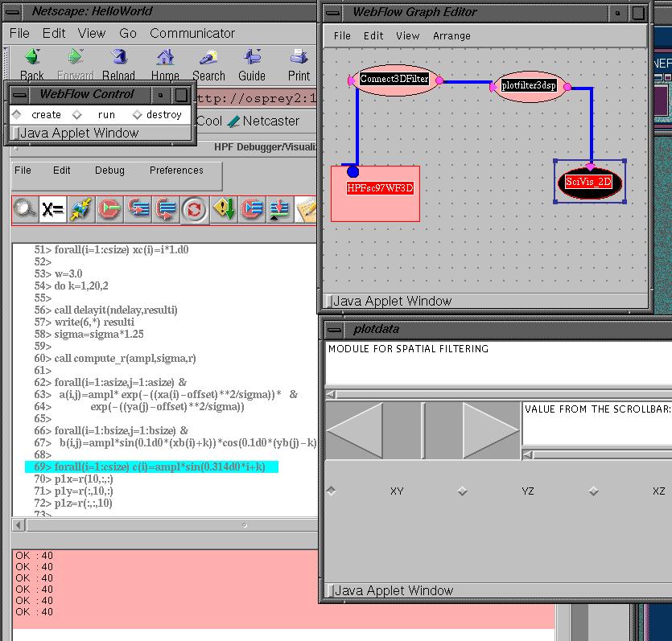Image resolution: width=672 pixels, height=641 pixels.
Task: Click the VALUE FROM THE SCROLLBAR text area
Action: (596, 424)
